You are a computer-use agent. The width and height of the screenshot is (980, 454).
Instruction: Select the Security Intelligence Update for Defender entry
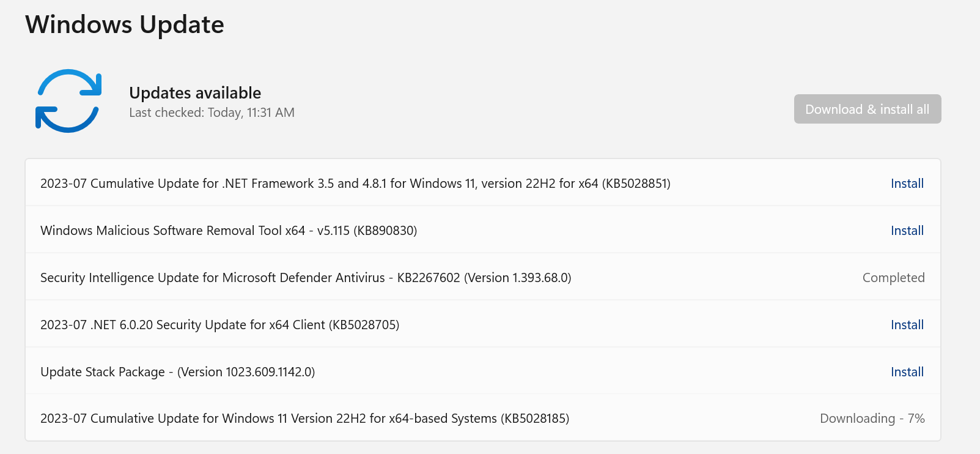(x=306, y=278)
